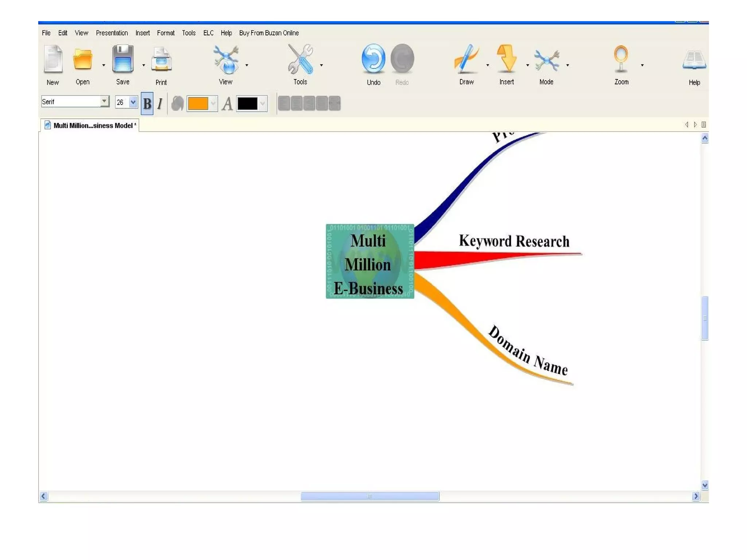The width and height of the screenshot is (747, 560).
Task: Open the Help book icon
Action: coord(694,60)
